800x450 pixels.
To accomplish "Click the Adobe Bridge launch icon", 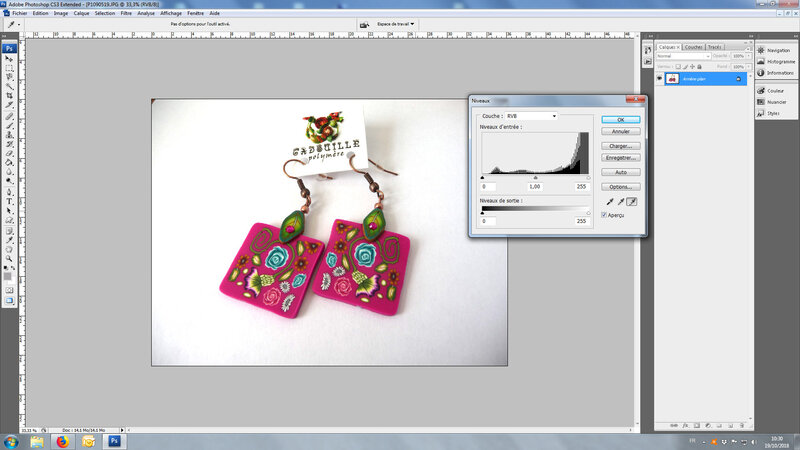I will [364, 24].
